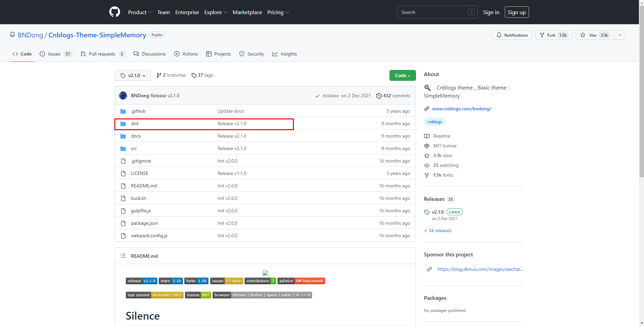Click the dist folder icon
The height and width of the screenshot is (326, 644).
coord(123,124)
